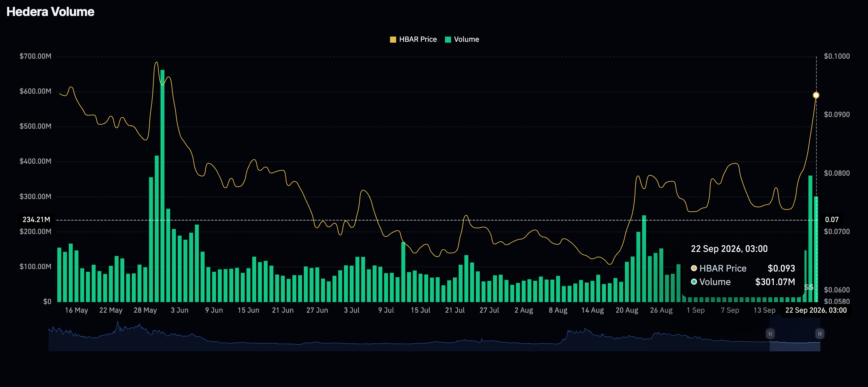Click the '$600.00M' volume axis label
The width and height of the screenshot is (868, 387).
35,91
